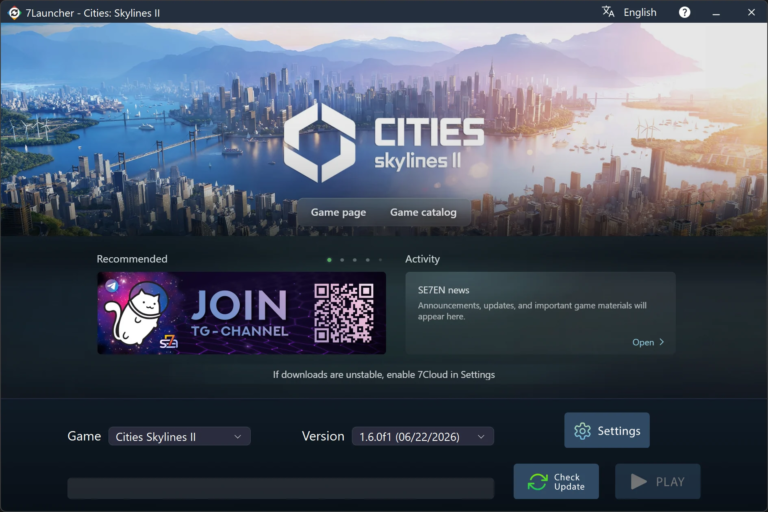Expand the Game dropdown Cities Skylines II
The image size is (768, 512).
point(179,437)
